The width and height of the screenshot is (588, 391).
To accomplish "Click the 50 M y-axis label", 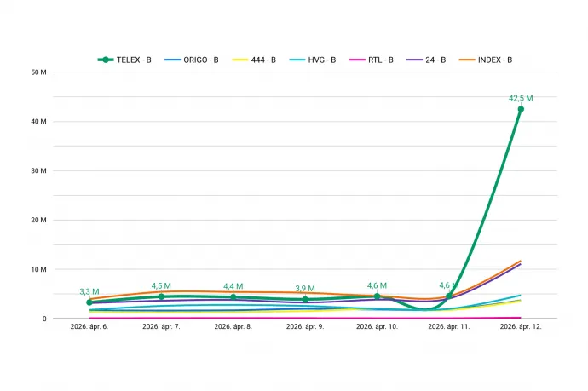I will coord(37,72).
